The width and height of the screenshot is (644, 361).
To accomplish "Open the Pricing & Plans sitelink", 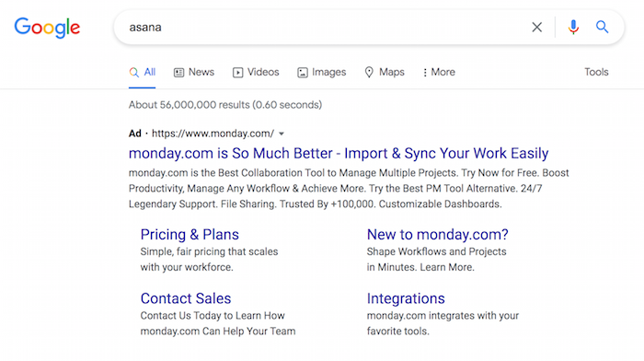I will [x=190, y=234].
